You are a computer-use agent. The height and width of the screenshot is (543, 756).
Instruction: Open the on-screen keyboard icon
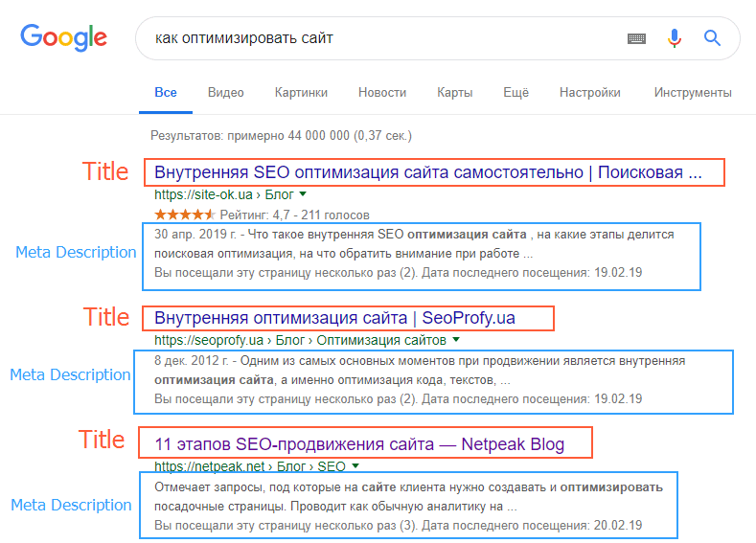(636, 38)
